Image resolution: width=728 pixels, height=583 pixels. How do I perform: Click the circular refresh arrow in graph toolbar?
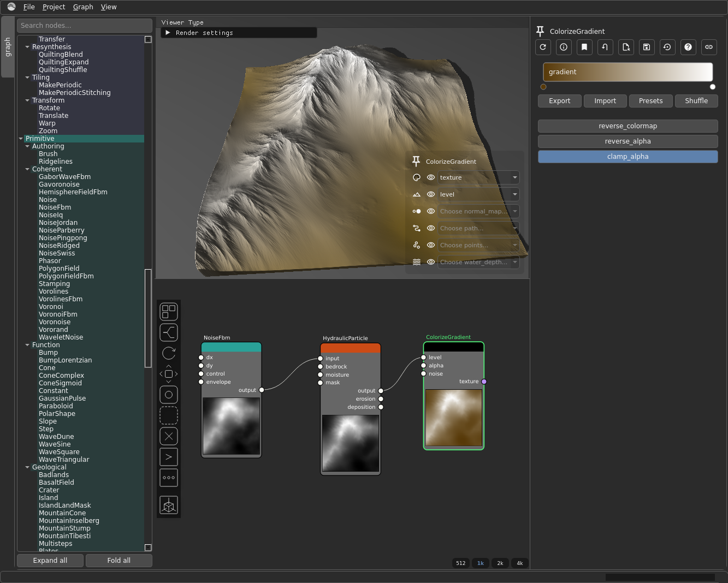click(169, 353)
